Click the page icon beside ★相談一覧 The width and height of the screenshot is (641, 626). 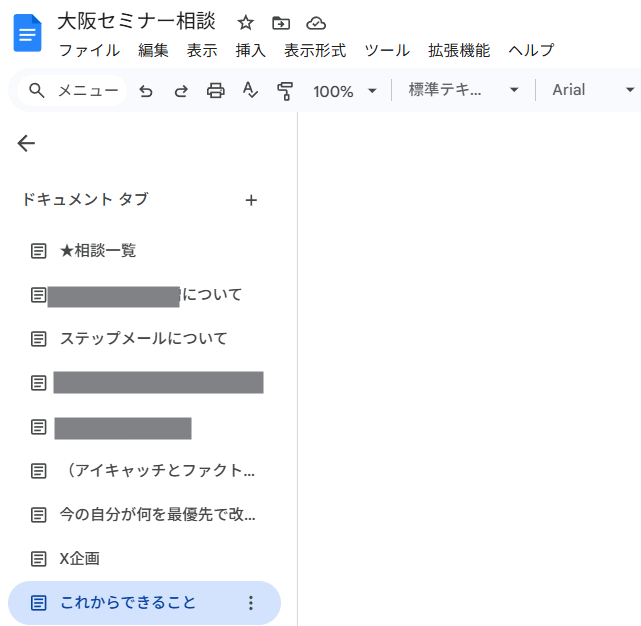click(x=38, y=251)
